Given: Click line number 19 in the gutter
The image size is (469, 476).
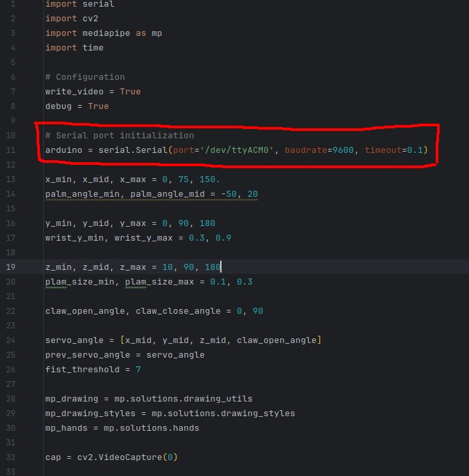Looking at the screenshot, I should (x=11, y=267).
